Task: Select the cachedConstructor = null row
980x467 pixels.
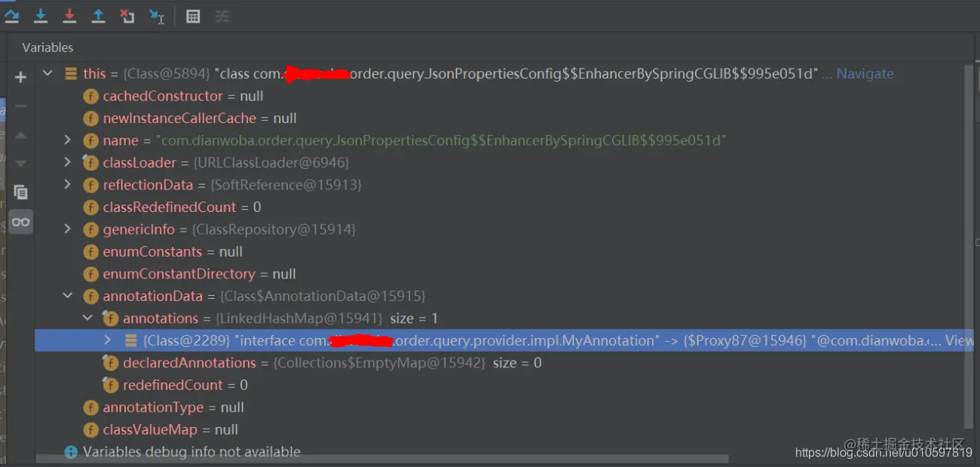Action: [x=499, y=97]
